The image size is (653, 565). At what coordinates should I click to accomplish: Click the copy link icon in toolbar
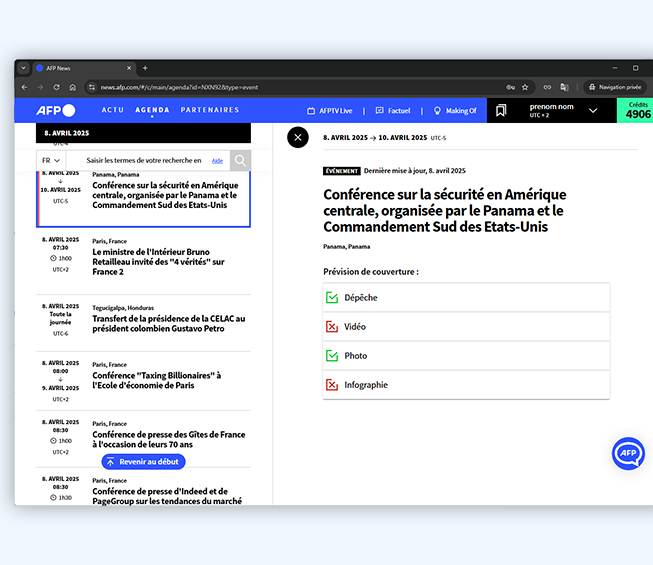coord(547,87)
